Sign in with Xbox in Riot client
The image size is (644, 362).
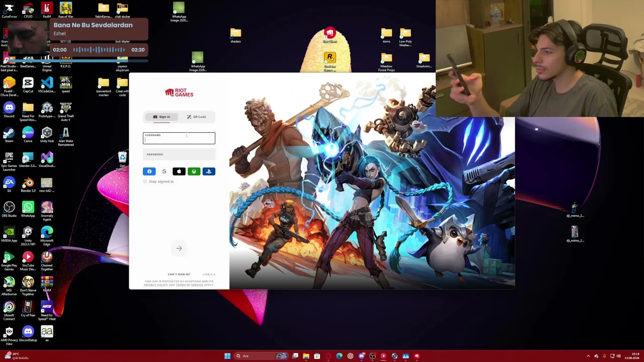pyautogui.click(x=194, y=171)
